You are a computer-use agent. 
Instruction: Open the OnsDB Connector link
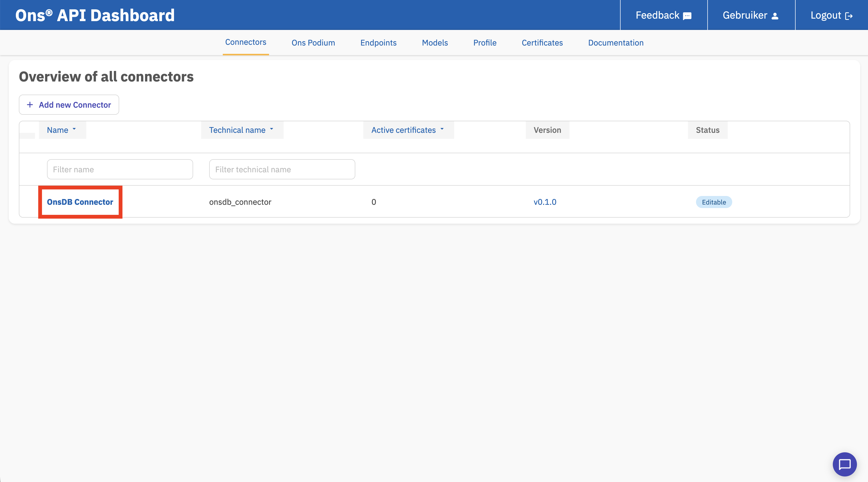(x=80, y=202)
